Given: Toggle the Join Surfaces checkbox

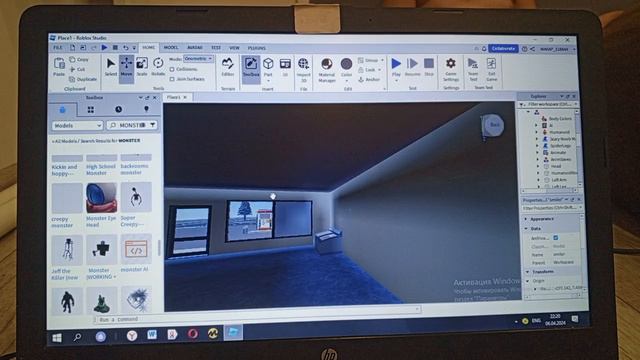Looking at the screenshot, I should point(172,79).
